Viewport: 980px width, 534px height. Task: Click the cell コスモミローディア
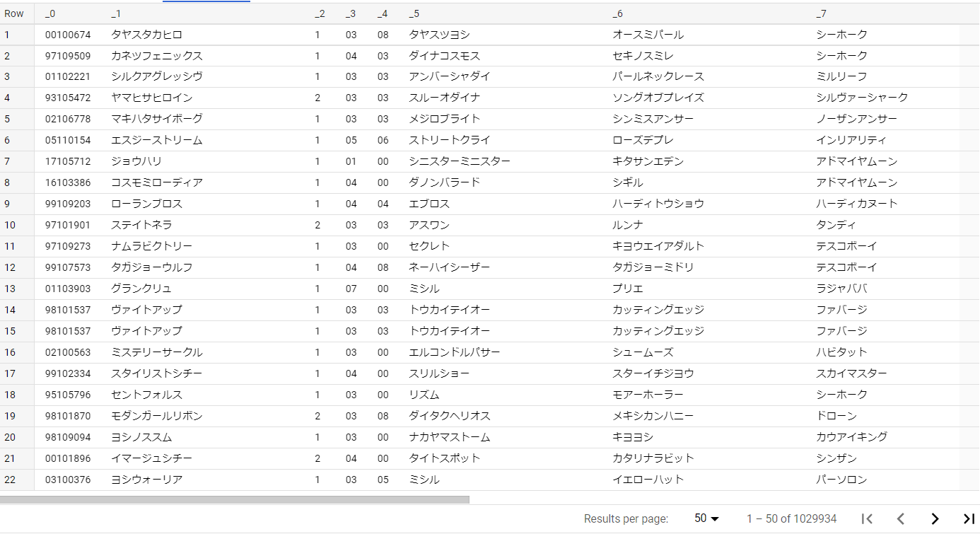click(157, 182)
